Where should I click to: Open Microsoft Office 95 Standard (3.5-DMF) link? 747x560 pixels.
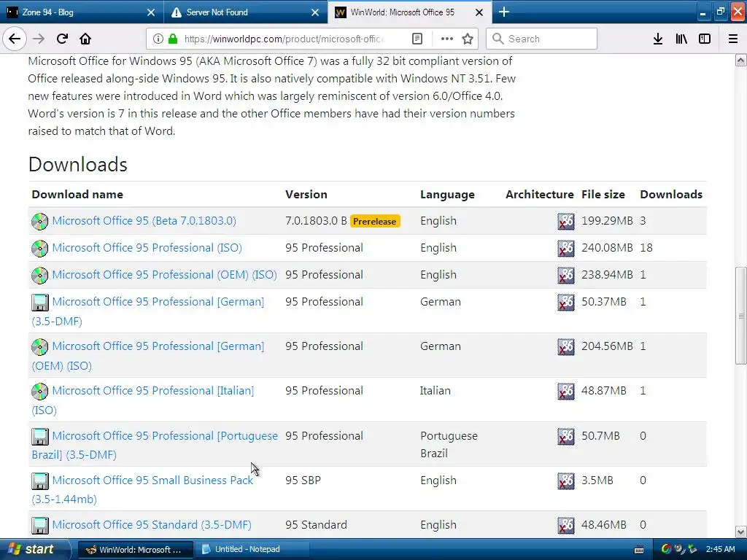152,525
